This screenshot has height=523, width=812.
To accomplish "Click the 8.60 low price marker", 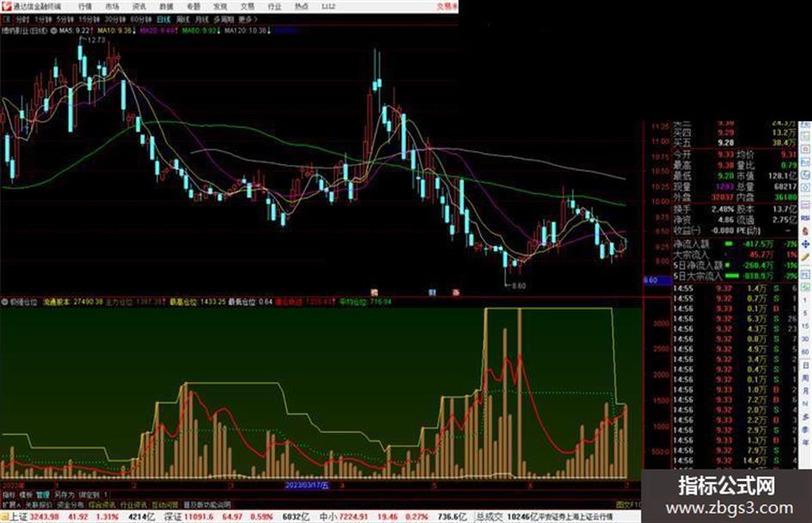I will 518,285.
